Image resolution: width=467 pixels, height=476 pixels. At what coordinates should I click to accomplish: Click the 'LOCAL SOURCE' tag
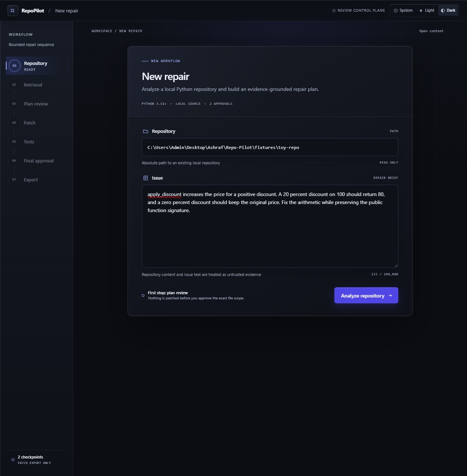(188, 104)
